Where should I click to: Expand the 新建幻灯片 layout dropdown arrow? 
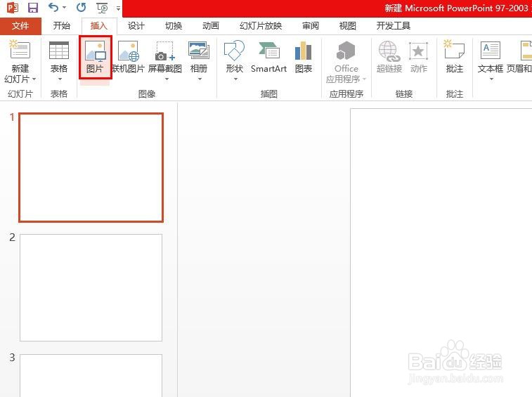click(x=34, y=79)
